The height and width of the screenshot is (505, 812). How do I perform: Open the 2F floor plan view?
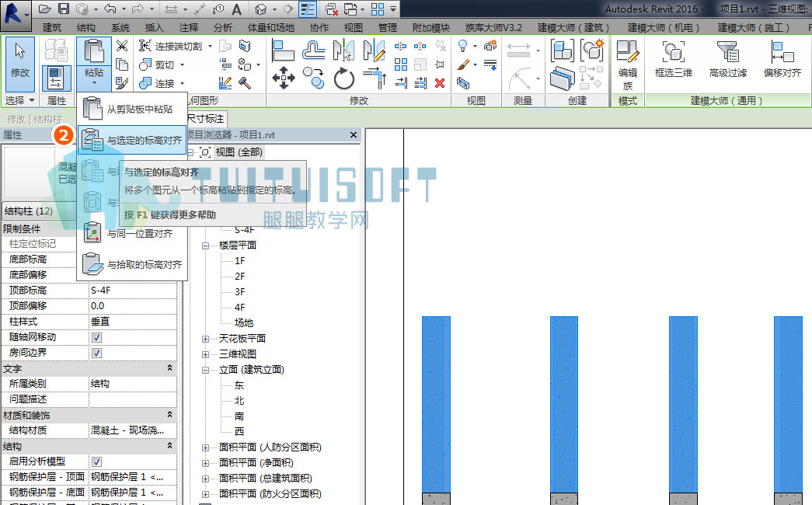tap(240, 276)
